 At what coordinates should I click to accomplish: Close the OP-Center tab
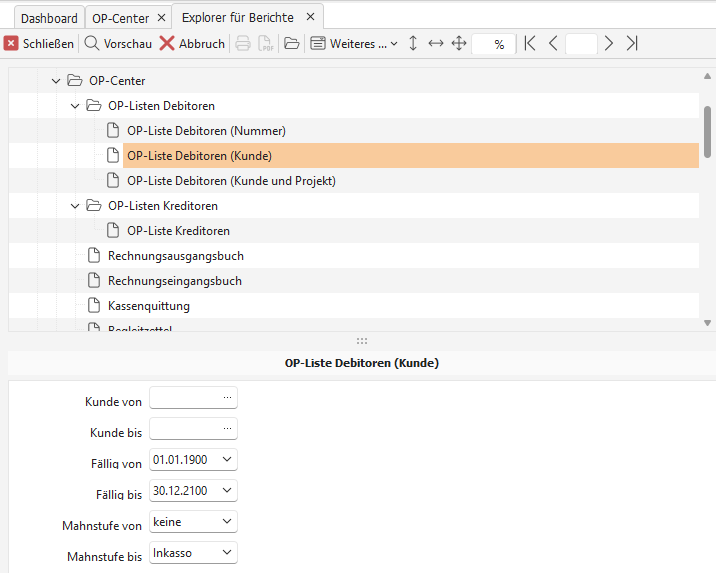(x=161, y=18)
